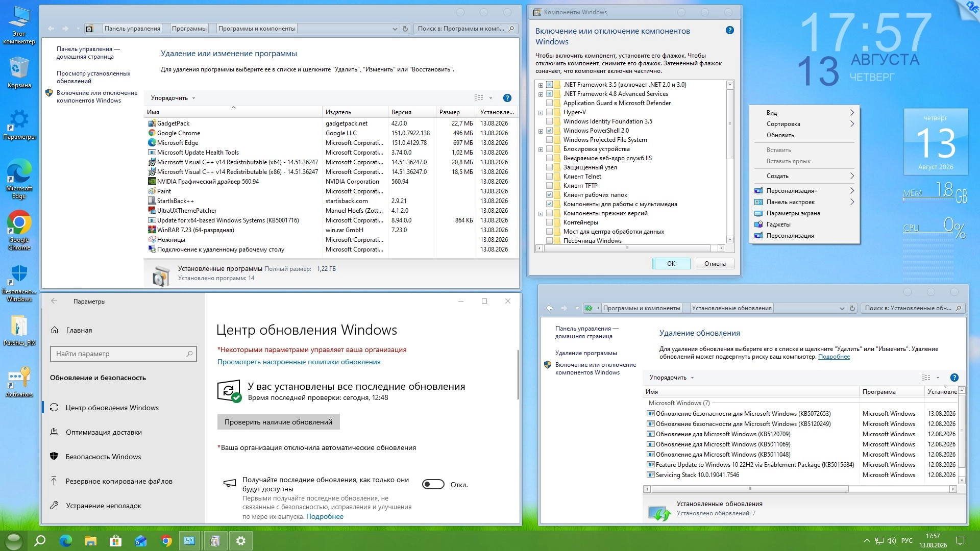Expand the Windows PowerShell 2.0 node

coord(541,131)
